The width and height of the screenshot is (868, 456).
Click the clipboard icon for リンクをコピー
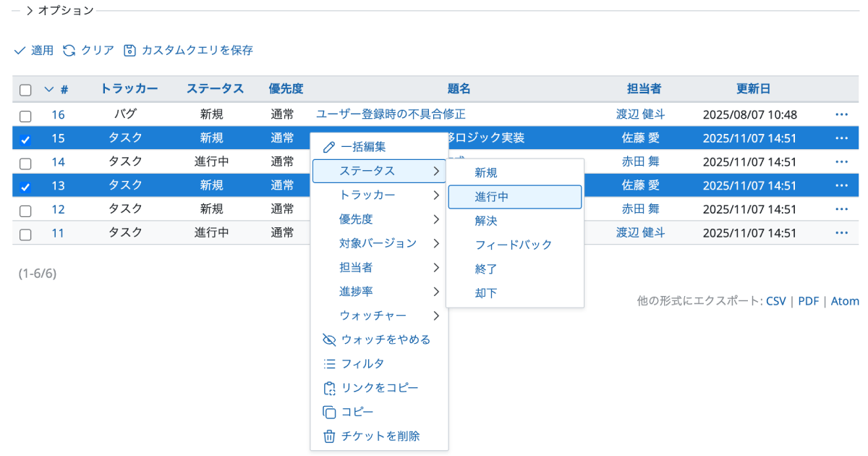[x=329, y=388]
